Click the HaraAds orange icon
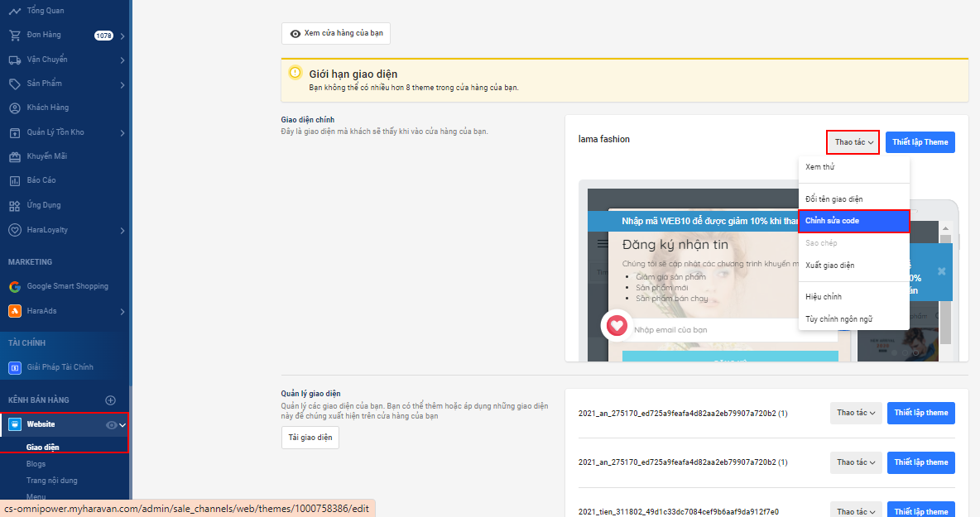980x517 pixels. point(14,311)
